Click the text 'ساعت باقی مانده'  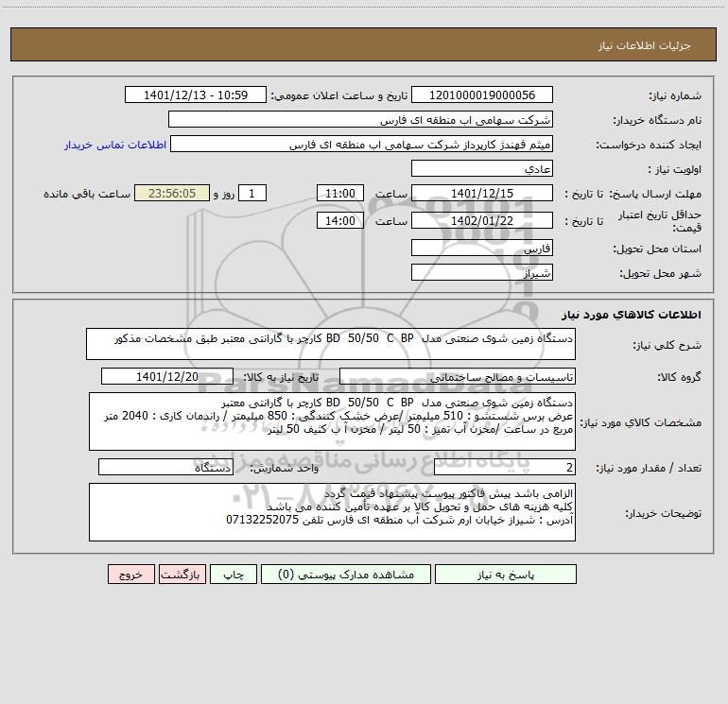87,194
